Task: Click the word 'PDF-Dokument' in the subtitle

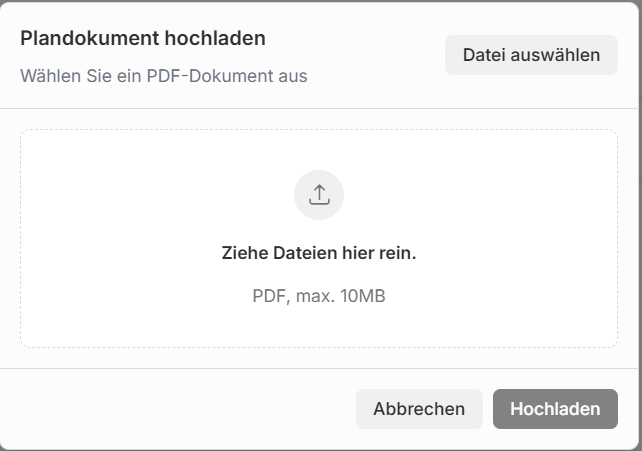Action: [201, 75]
